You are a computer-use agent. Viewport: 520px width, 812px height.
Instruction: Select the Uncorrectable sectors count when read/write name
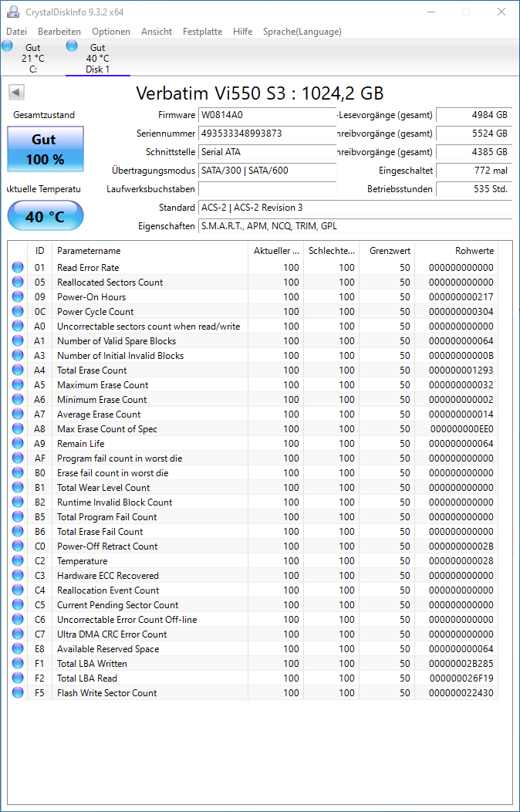148,326
